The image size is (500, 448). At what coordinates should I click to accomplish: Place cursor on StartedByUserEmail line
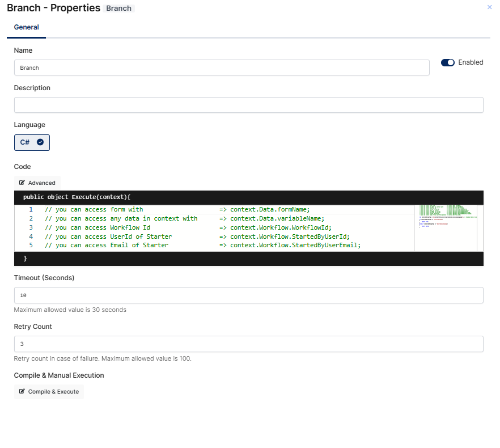pyautogui.click(x=202, y=245)
